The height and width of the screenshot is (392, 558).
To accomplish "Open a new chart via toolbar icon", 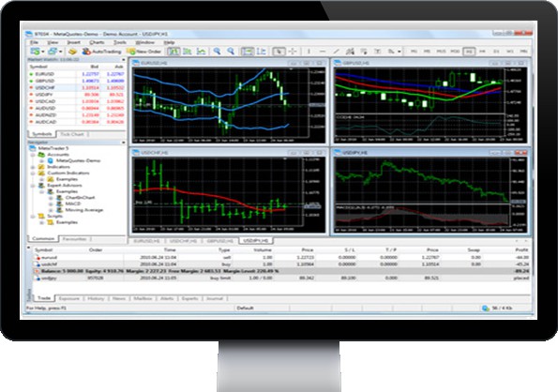I will 35,52.
